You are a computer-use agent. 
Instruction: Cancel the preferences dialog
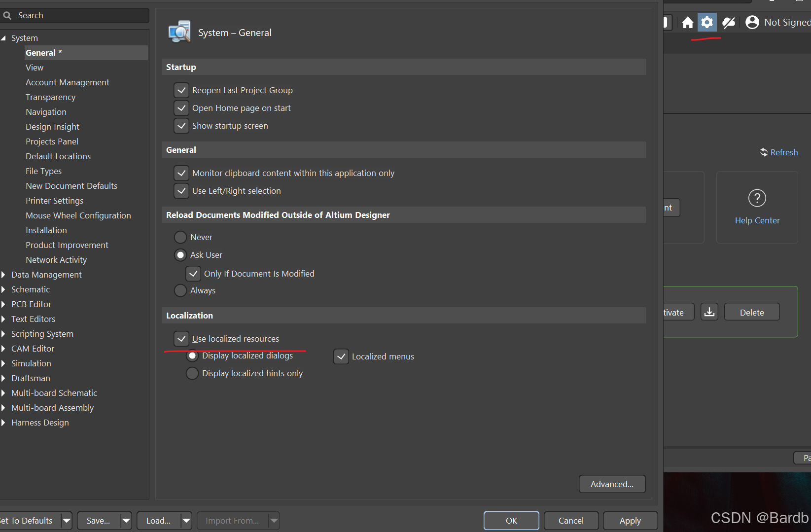(x=571, y=521)
